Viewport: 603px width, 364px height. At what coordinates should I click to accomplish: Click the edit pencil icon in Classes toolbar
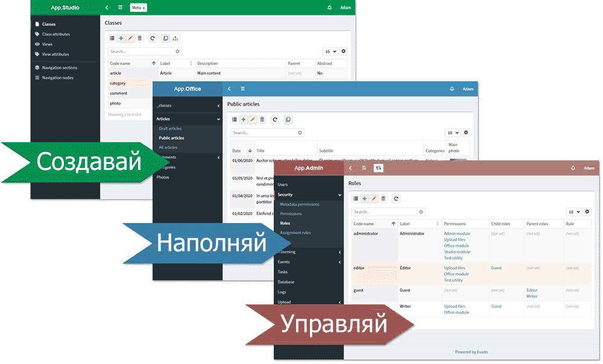click(130, 38)
